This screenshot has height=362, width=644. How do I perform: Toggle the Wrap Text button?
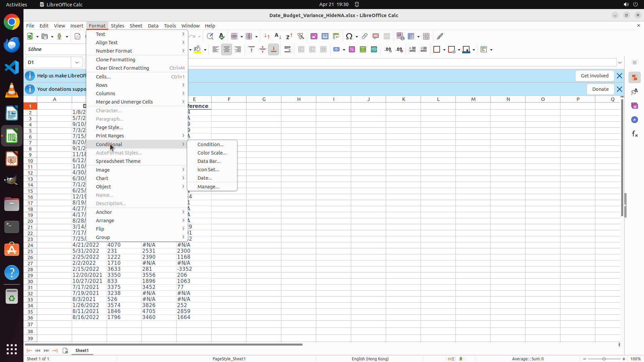[287, 50]
